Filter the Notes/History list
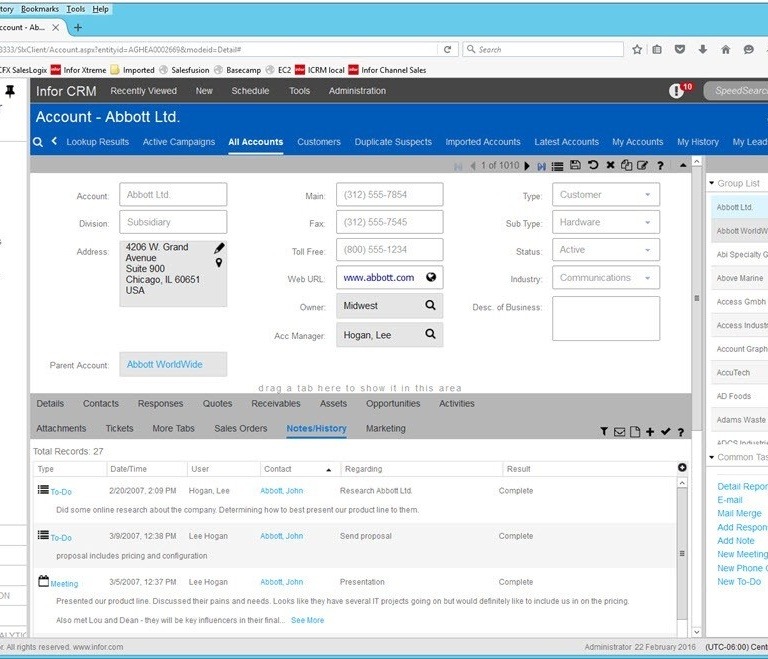768x659 pixels. pos(604,431)
